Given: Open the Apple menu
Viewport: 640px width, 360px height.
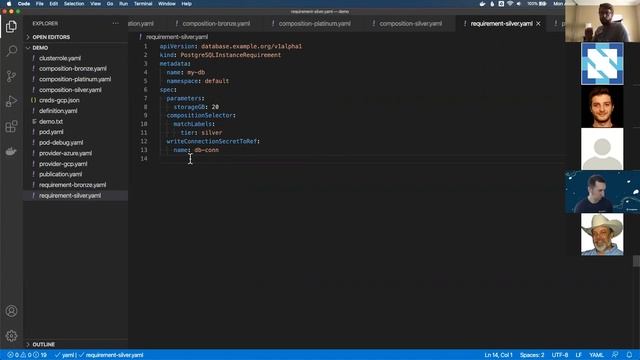Looking at the screenshot, I should click(x=9, y=4).
